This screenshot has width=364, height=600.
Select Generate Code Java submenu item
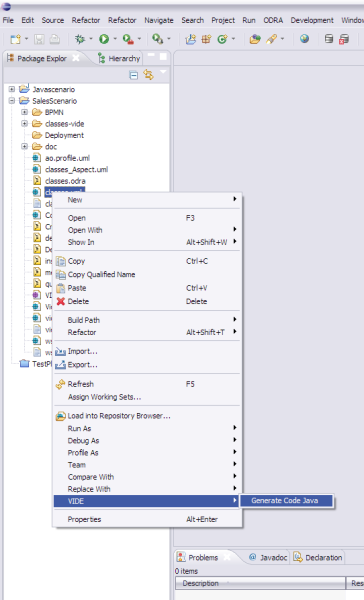coord(286,501)
